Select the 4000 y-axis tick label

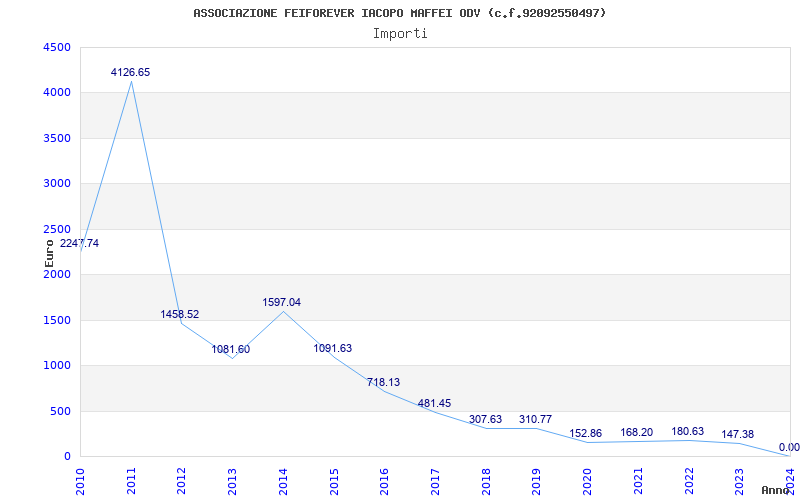coord(57,93)
